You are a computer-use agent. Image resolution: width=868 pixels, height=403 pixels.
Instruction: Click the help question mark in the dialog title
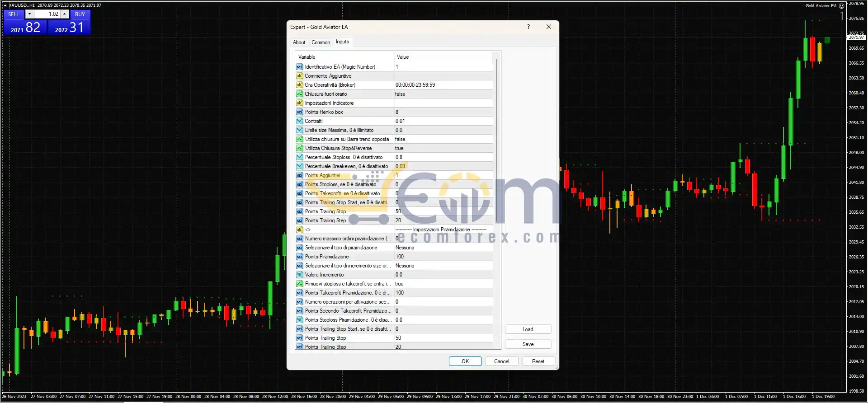tap(528, 27)
